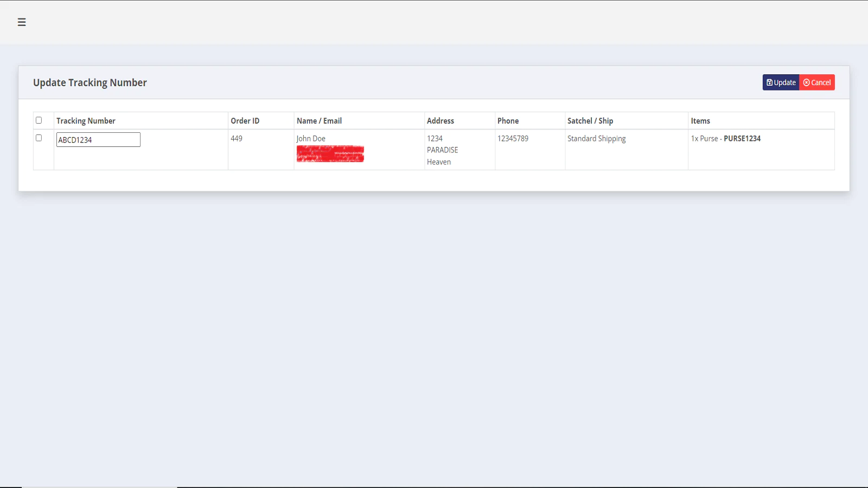Open the hamburger navigation menu

[x=22, y=22]
